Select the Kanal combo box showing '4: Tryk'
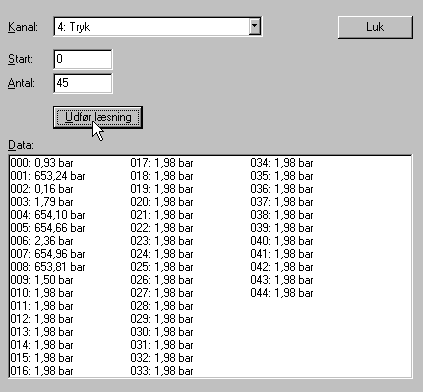 point(158,26)
